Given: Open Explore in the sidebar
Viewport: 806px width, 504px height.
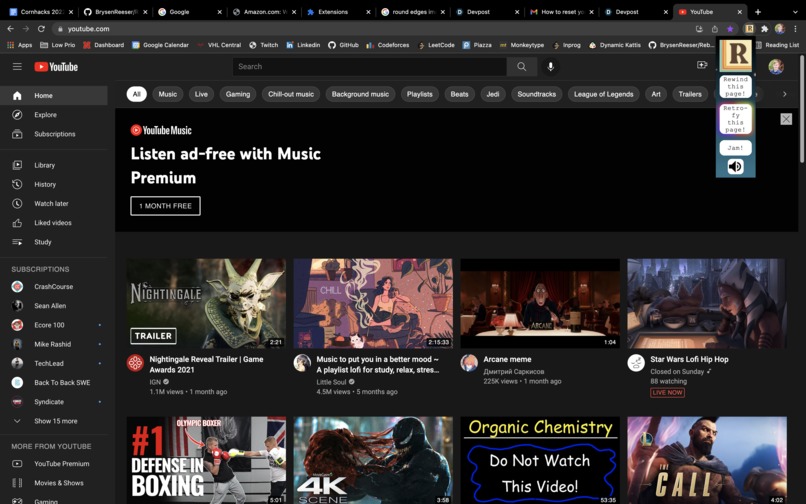Looking at the screenshot, I should [54, 115].
